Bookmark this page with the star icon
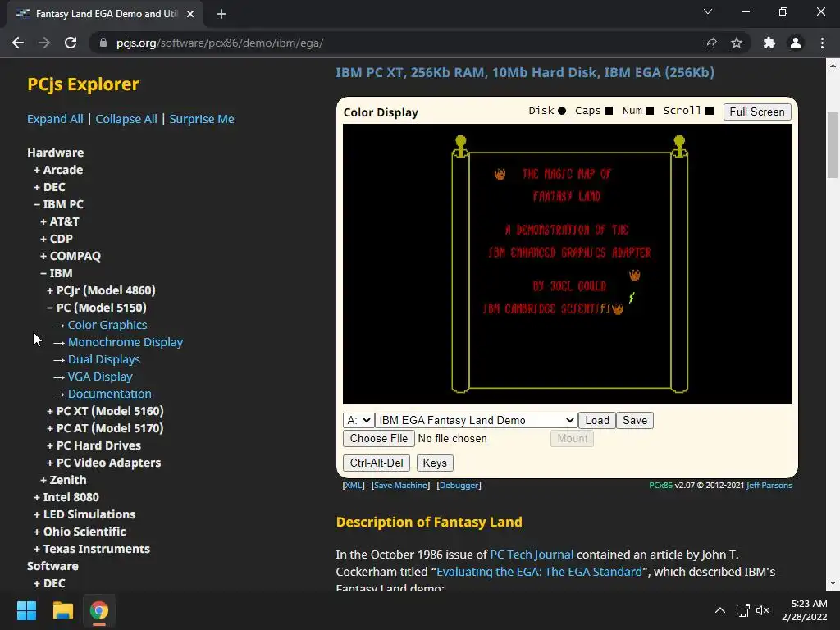840x630 pixels. (x=737, y=43)
